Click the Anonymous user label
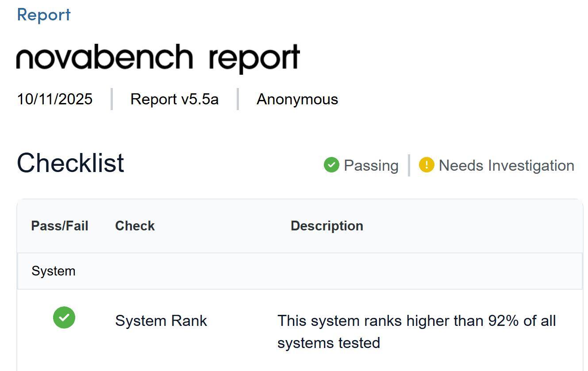This screenshot has width=588, height=371. [x=297, y=99]
